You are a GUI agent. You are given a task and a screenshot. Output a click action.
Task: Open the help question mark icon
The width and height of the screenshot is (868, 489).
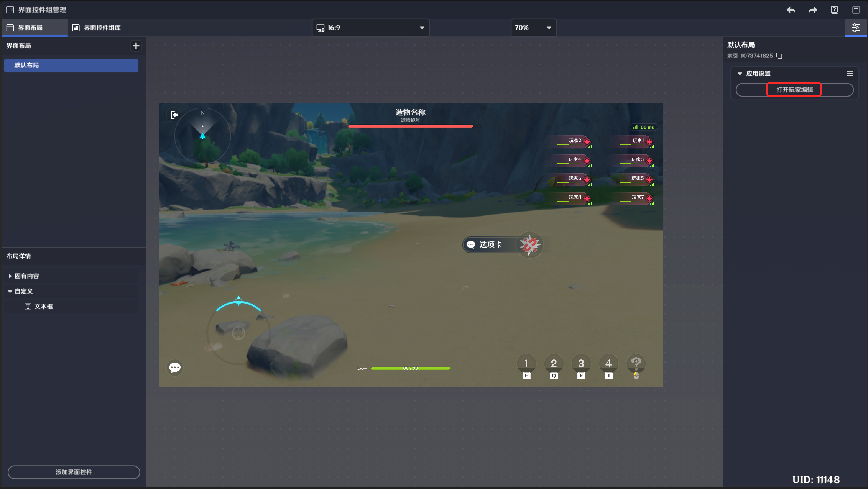(834, 10)
